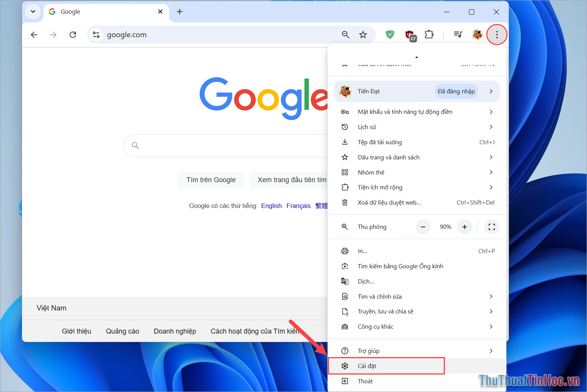Open the media controls icon in toolbar
Screen dimensions: 587x392
pos(458,35)
